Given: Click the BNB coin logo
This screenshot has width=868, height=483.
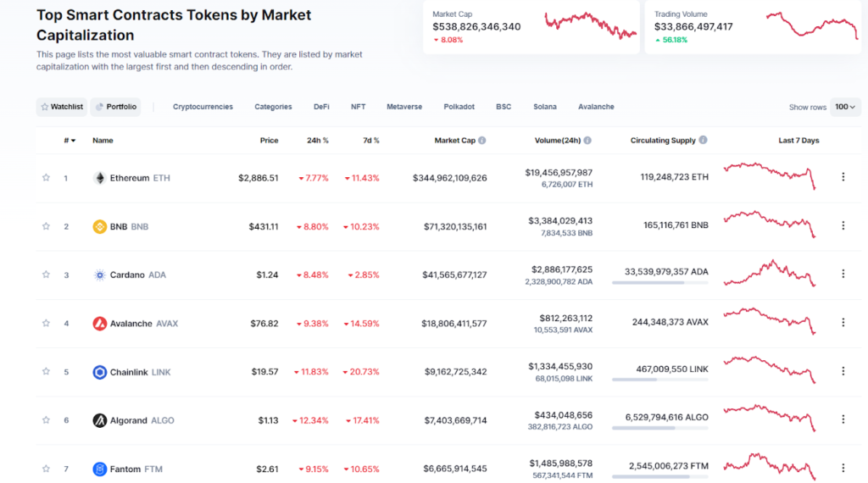Looking at the screenshot, I should (100, 226).
